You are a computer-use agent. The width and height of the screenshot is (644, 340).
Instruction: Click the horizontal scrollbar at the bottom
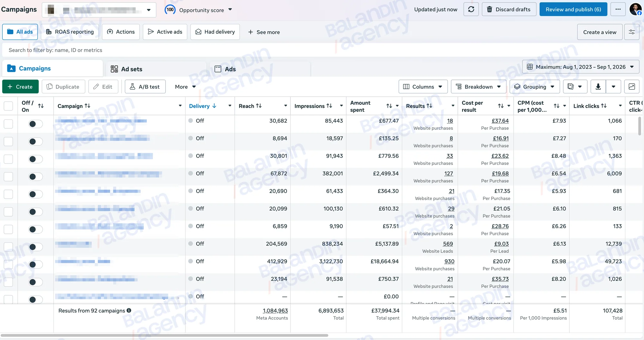164,335
